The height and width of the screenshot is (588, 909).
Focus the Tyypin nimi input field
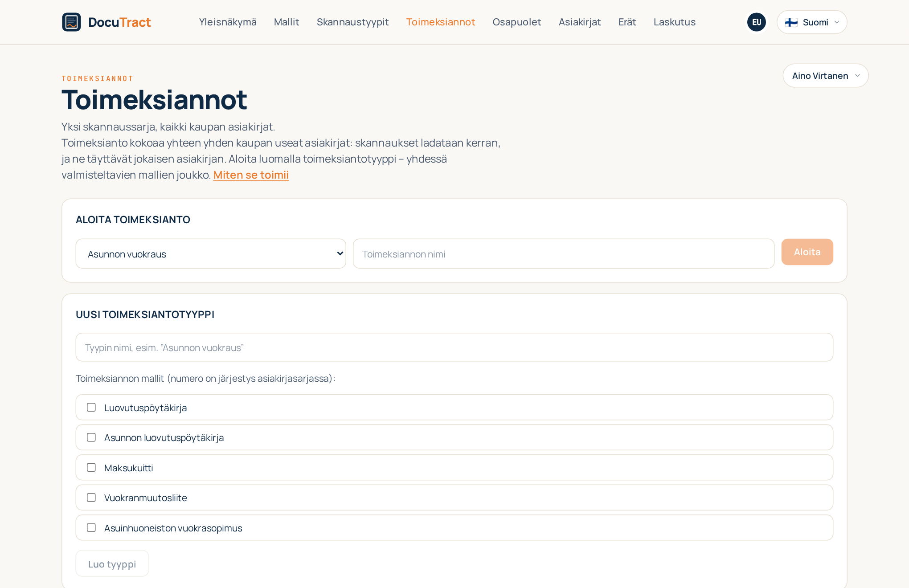point(454,347)
